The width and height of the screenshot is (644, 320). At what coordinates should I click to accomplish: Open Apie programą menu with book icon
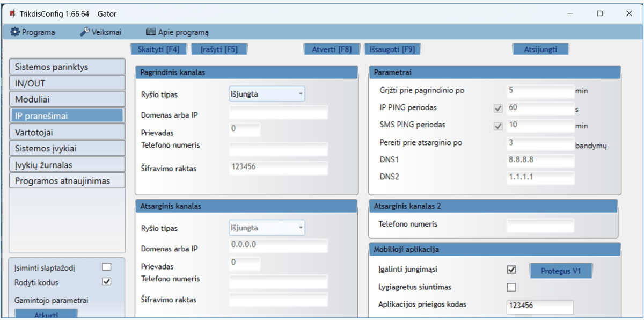[x=177, y=32]
